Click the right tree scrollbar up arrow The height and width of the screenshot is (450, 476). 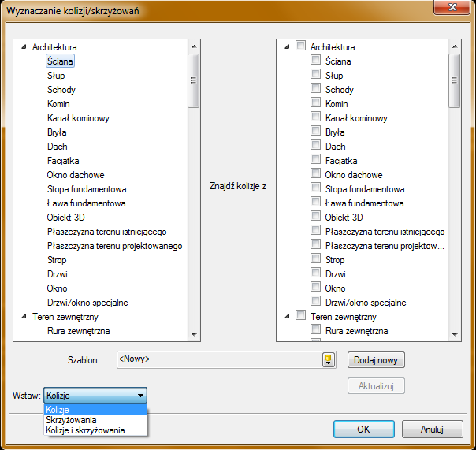pyautogui.click(x=455, y=46)
